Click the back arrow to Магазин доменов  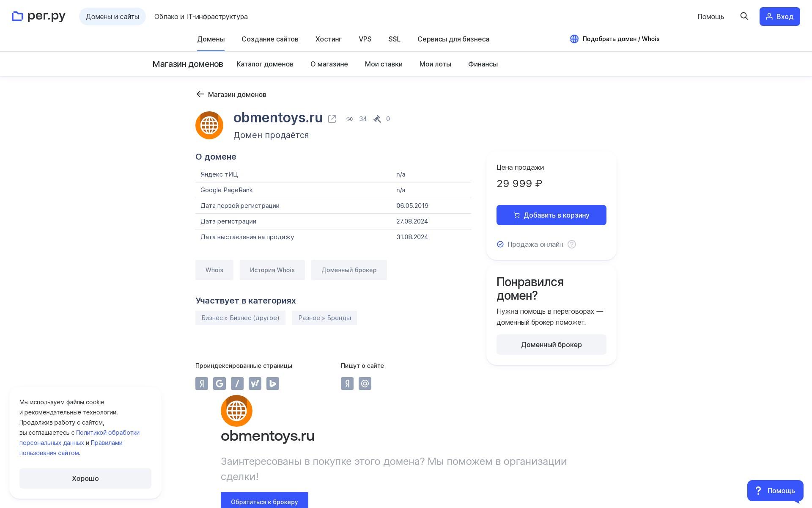point(200,94)
